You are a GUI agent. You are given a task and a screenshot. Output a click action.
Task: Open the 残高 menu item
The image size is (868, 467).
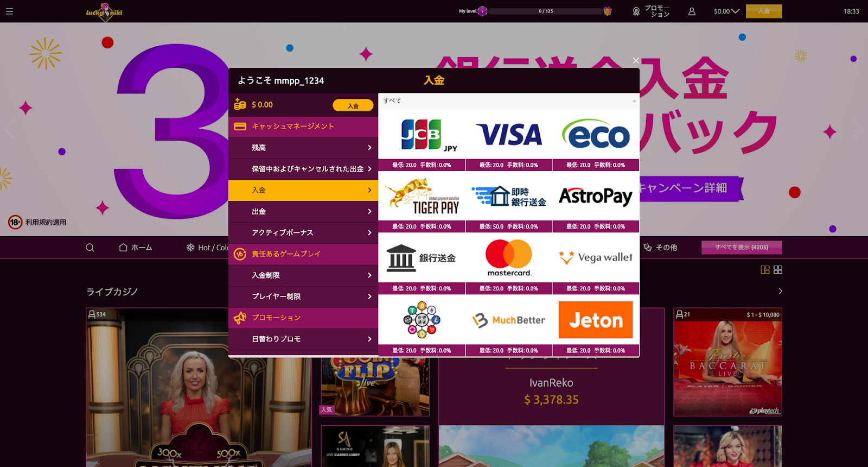303,148
